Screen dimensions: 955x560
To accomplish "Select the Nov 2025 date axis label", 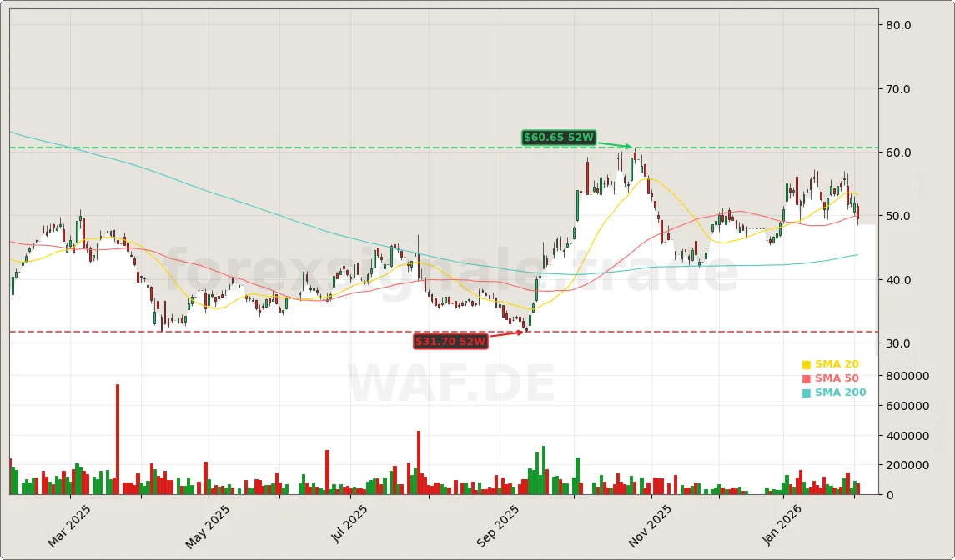I will coord(650,526).
